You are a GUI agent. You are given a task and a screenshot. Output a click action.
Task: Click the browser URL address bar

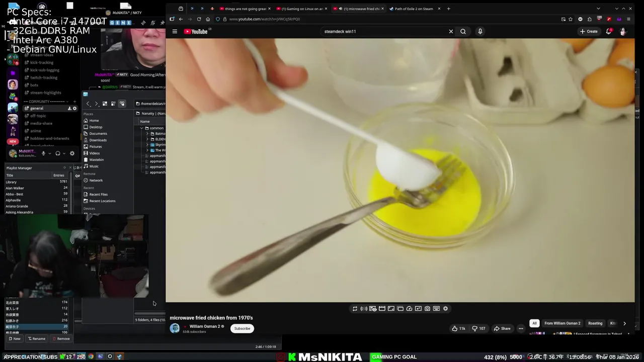coord(392,19)
